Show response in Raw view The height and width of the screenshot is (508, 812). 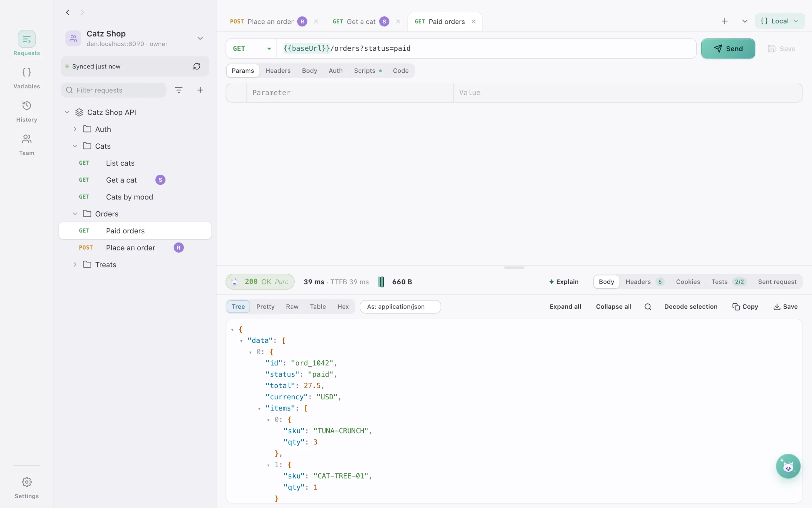(x=292, y=307)
